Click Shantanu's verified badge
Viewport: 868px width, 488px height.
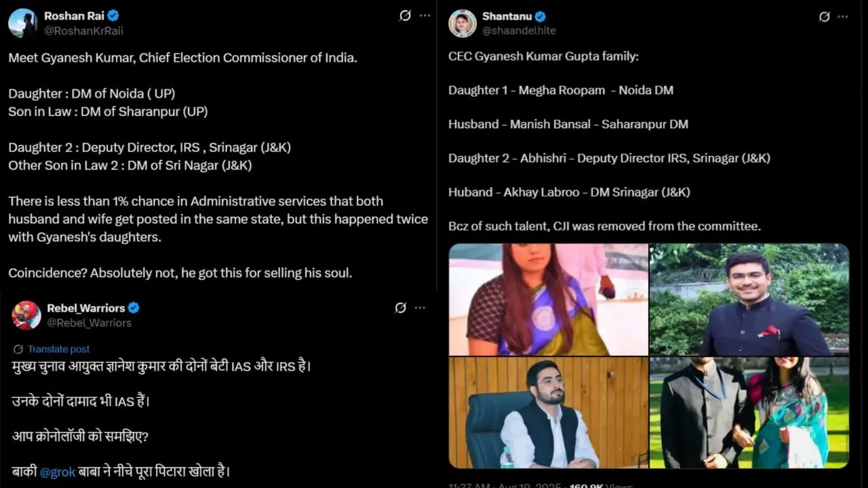pos(540,17)
